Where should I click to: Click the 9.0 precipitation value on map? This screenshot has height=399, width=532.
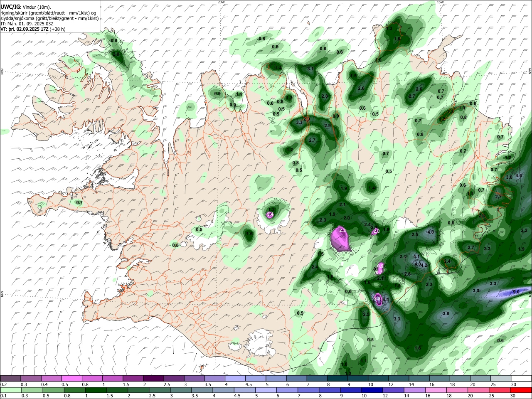tap(516, 292)
